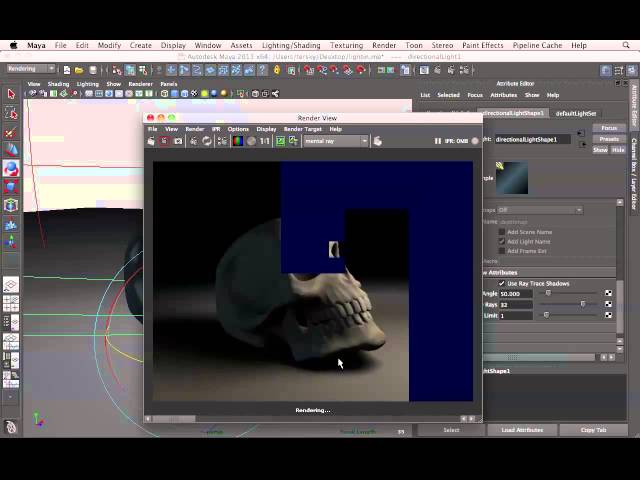Open the Renderer menu in viewport panel
Viewport: 640px width, 480px height.
(140, 84)
